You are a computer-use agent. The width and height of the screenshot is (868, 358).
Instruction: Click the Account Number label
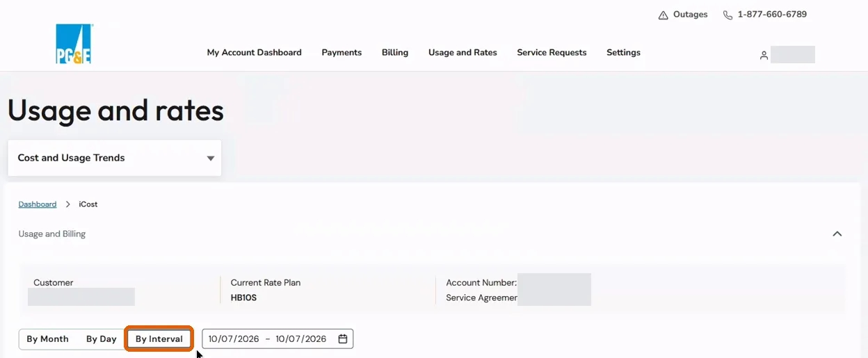point(481,283)
